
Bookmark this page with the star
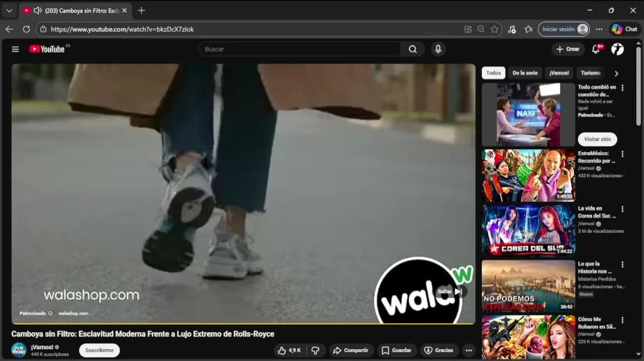click(x=495, y=29)
